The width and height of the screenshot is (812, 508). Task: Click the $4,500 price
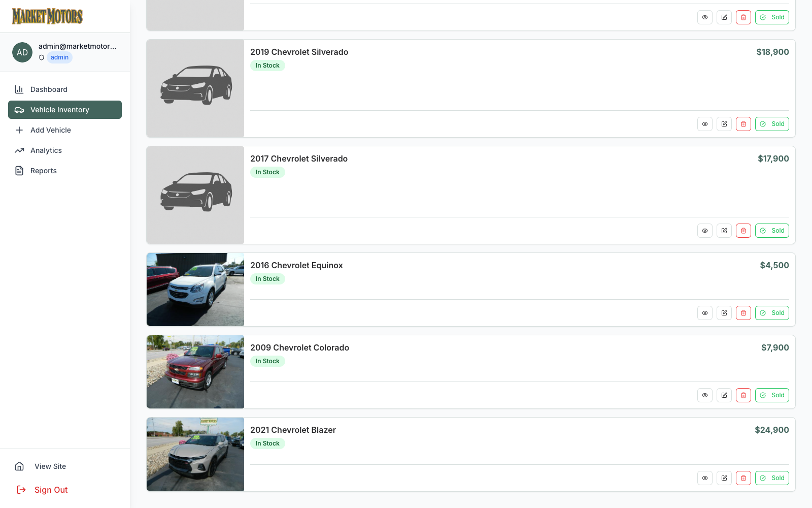(x=774, y=265)
